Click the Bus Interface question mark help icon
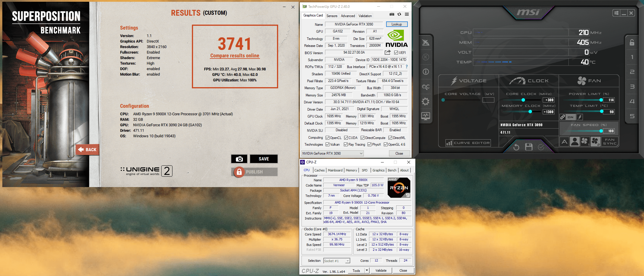 click(406, 67)
